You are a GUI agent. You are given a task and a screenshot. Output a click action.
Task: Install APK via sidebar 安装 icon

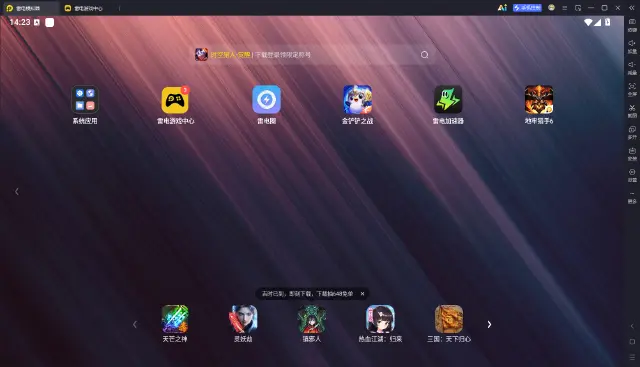click(x=632, y=154)
